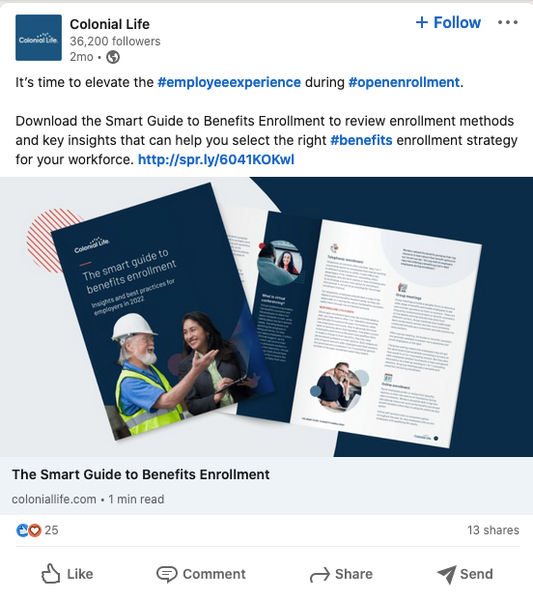Image resolution: width=533 pixels, height=600 pixels.
Task: Open the #benefits hashtag link
Action: coord(361,140)
